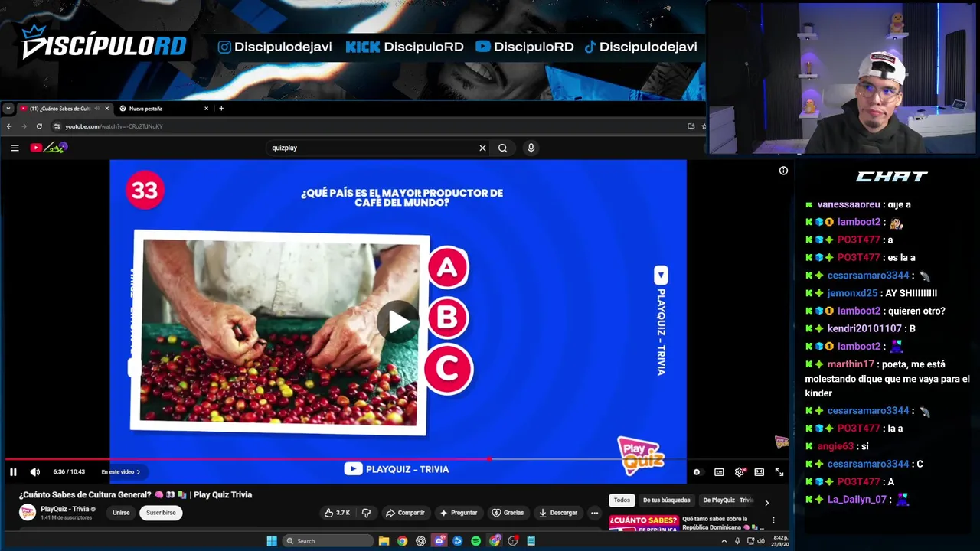Screen dimensions: 980x551
Task: Like the video with thumbs up
Action: click(337, 513)
